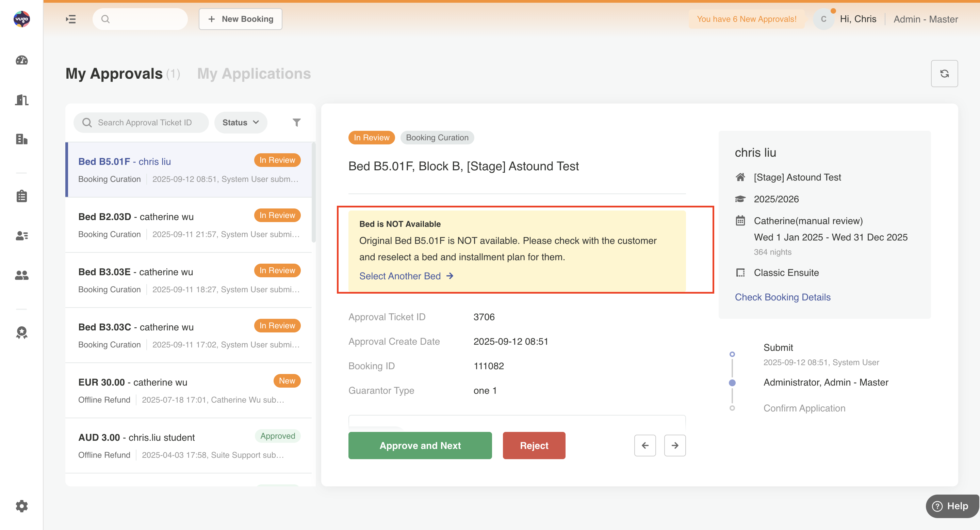This screenshot has height=530, width=980.
Task: Open the buildings sidebar icon
Action: pos(22,139)
